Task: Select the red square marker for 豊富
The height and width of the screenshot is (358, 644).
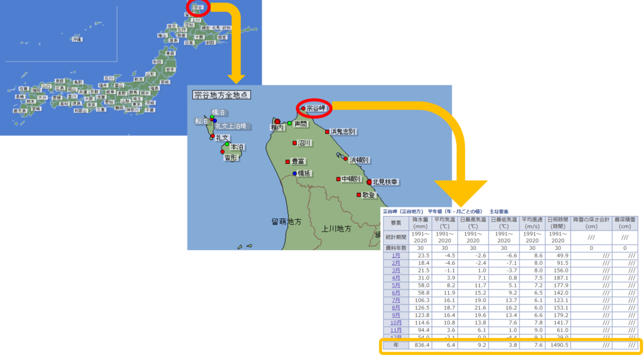Action: point(287,161)
